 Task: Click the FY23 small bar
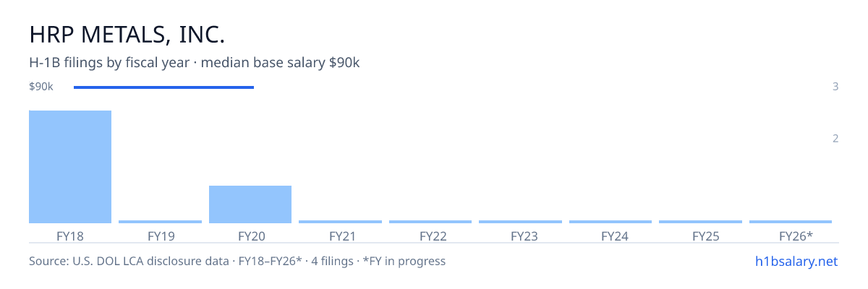click(x=520, y=222)
